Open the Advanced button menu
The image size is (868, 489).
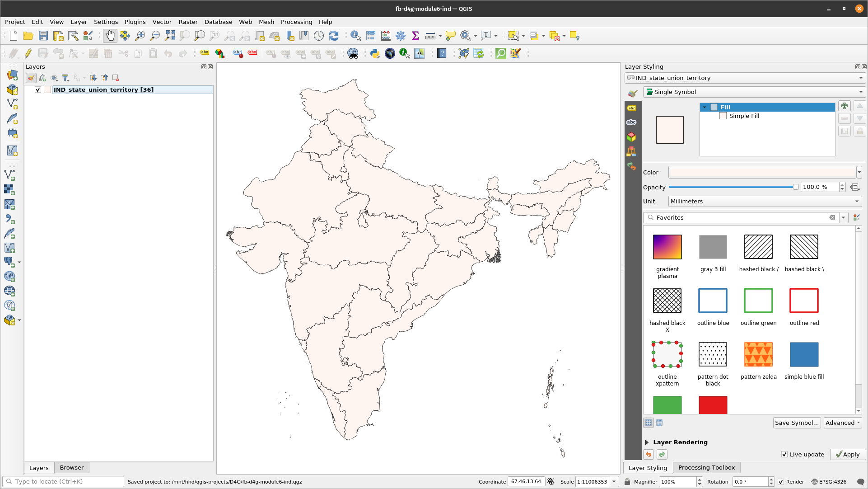point(843,423)
